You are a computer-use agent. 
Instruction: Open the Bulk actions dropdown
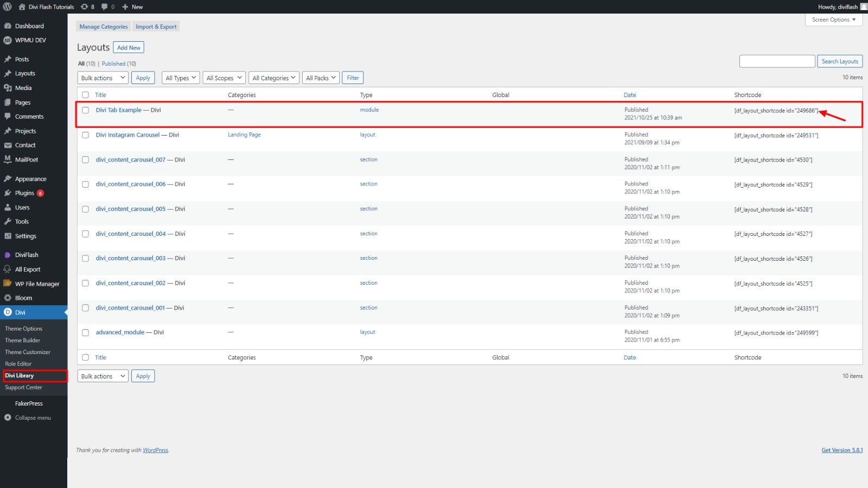102,77
